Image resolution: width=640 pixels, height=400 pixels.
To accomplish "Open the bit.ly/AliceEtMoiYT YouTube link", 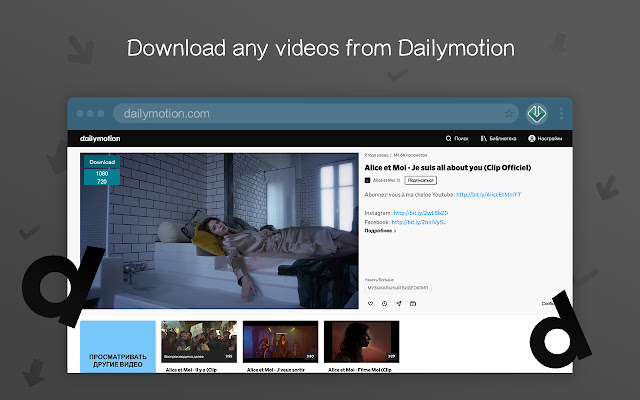I will tap(489, 195).
